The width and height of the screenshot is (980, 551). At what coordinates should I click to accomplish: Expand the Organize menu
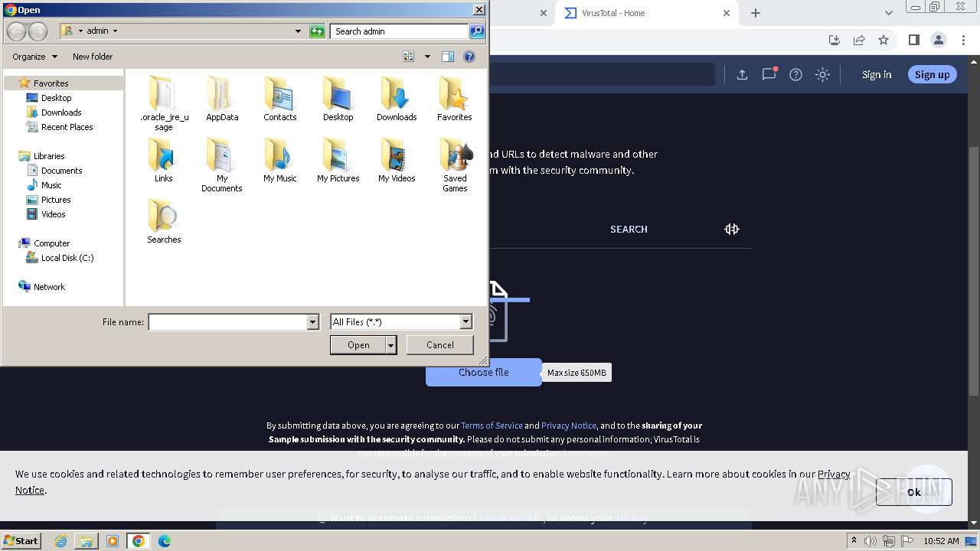click(34, 57)
